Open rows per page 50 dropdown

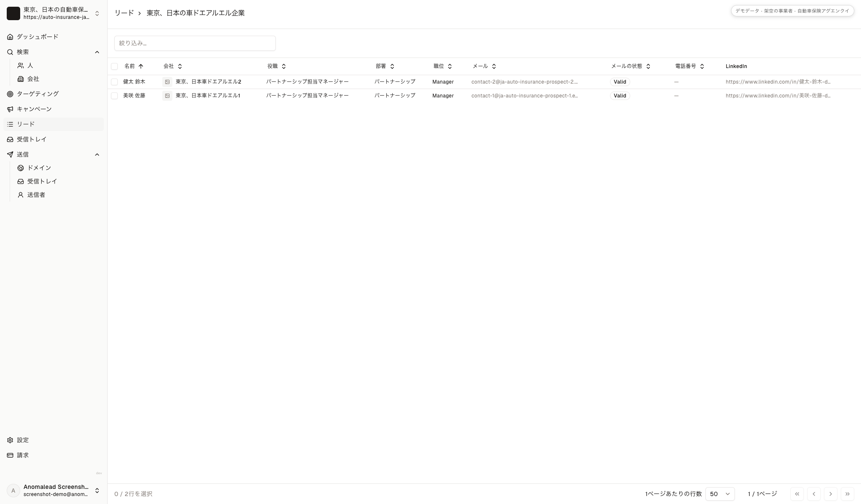pyautogui.click(x=720, y=494)
